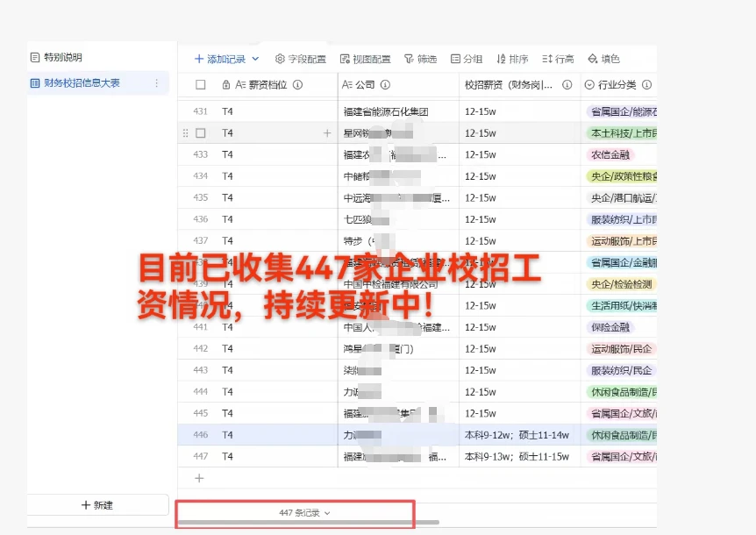
Task: Toggle the select-all checkbox in header
Action: (x=201, y=85)
